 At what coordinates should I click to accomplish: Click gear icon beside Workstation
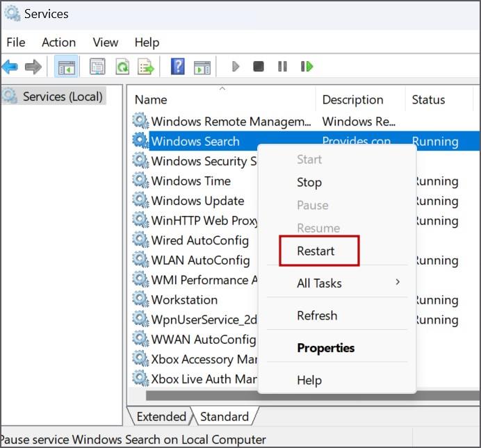[140, 299]
